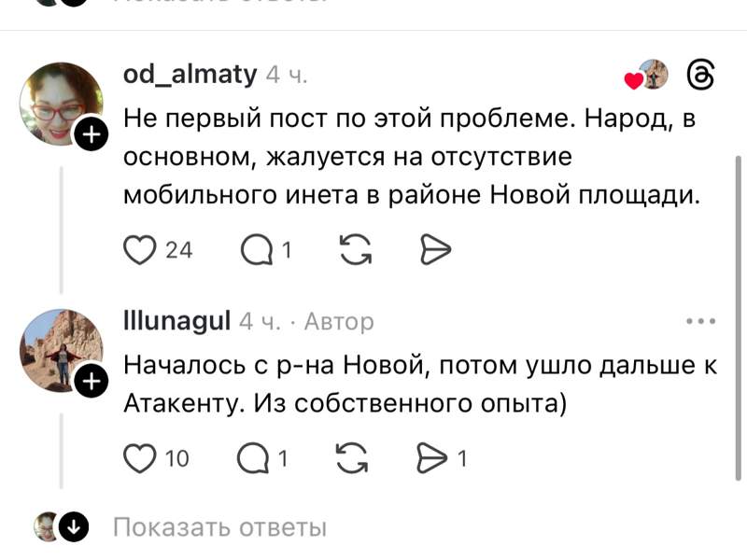This screenshot has width=747, height=560.
Task: Like lllunagul's comment with the heart icon
Action: [x=140, y=457]
